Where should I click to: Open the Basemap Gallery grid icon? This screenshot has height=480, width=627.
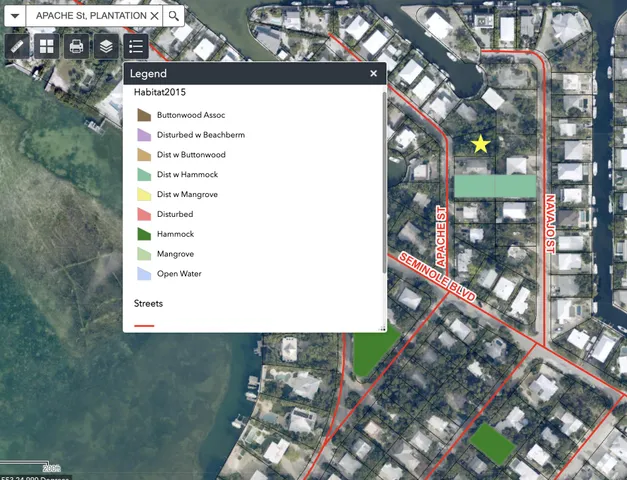pyautogui.click(x=46, y=46)
